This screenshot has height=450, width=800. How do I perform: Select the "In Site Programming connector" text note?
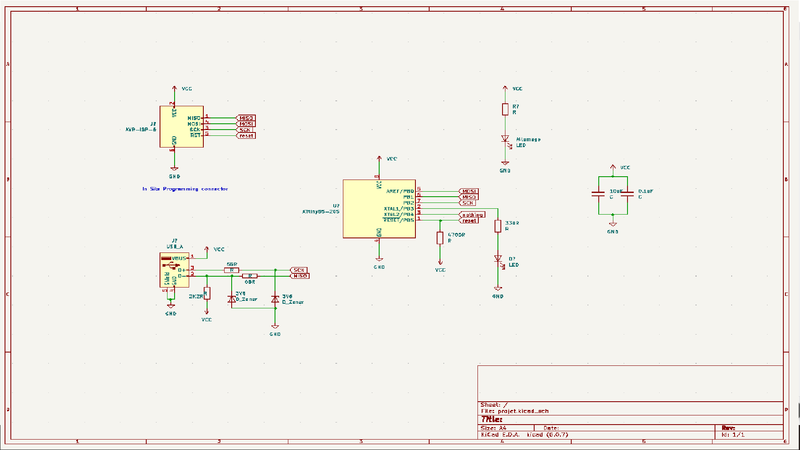tap(187, 187)
